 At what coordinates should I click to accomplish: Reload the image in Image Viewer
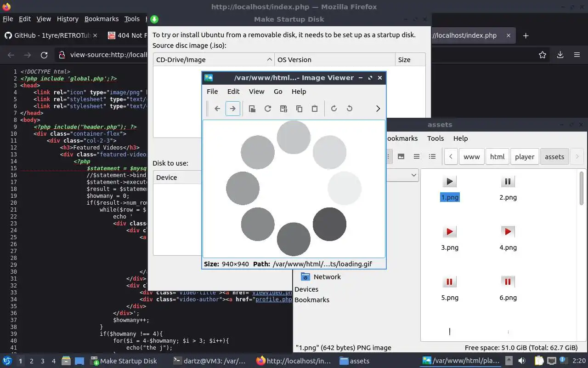point(268,109)
